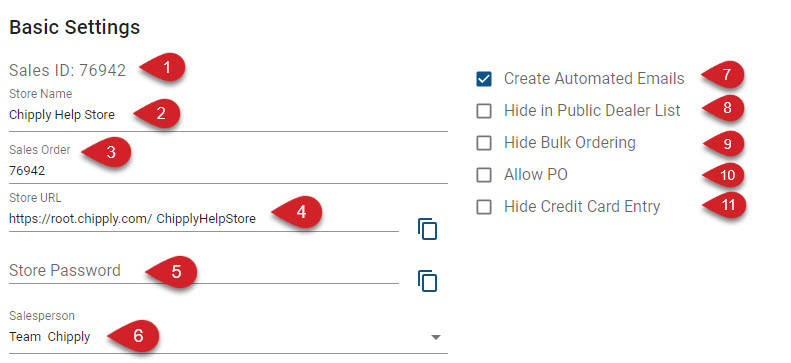Open the Salesperson dropdown arrow
This screenshot has width=791, height=363.
coord(436,337)
